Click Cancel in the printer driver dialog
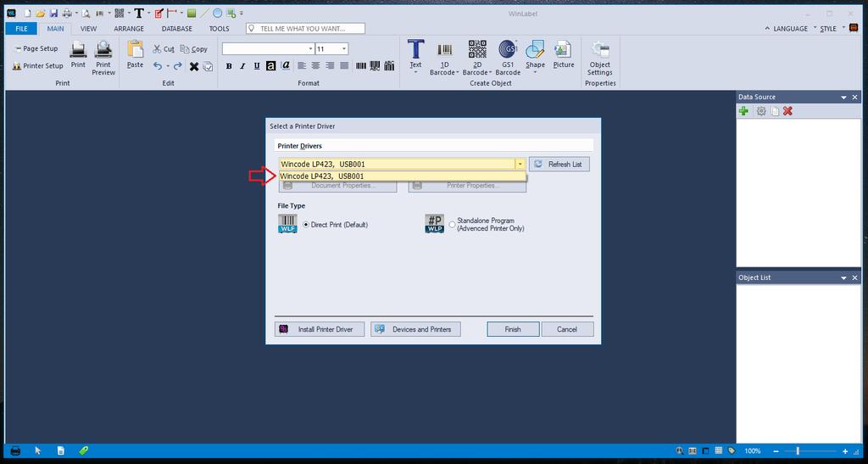This screenshot has width=868, height=464. click(x=567, y=329)
